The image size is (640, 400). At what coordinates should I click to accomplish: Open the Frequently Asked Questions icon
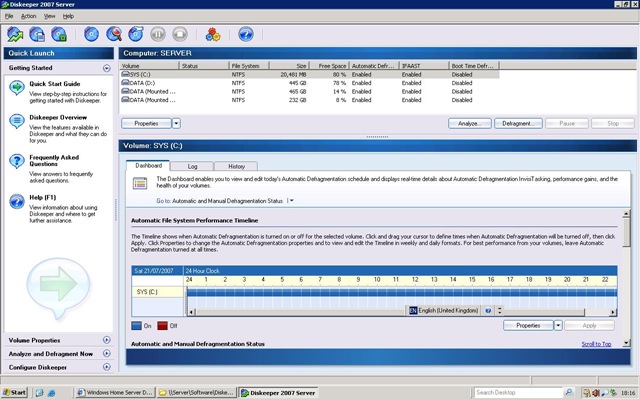point(17,161)
